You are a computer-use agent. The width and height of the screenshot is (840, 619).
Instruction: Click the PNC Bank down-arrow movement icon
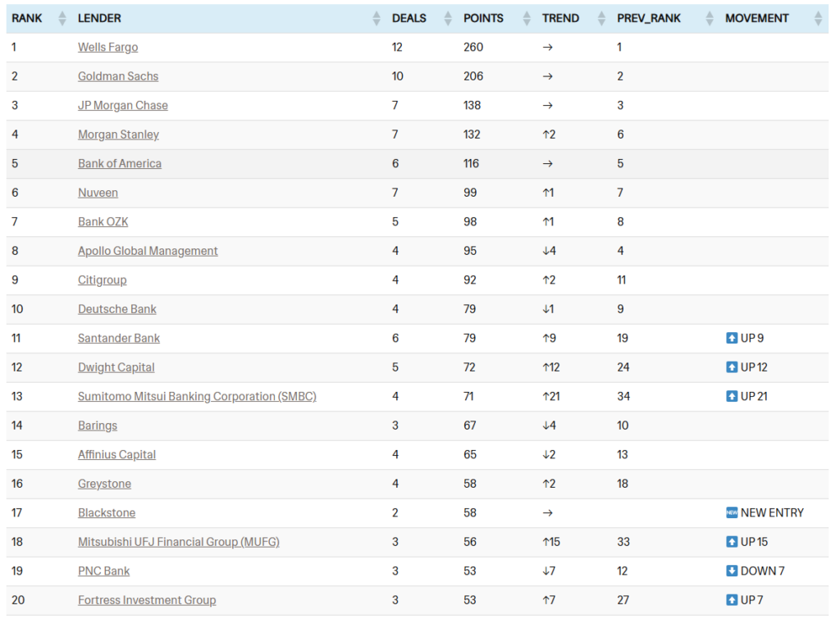(x=732, y=571)
